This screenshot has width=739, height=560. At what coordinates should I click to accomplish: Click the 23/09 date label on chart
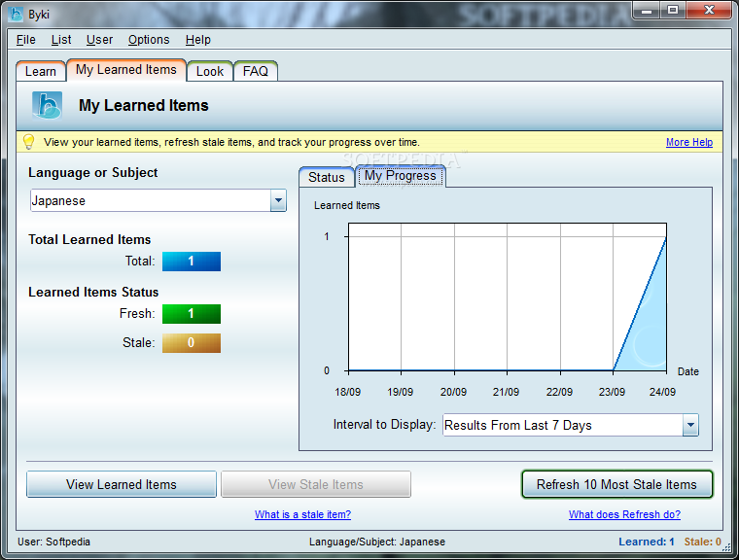[x=612, y=392]
